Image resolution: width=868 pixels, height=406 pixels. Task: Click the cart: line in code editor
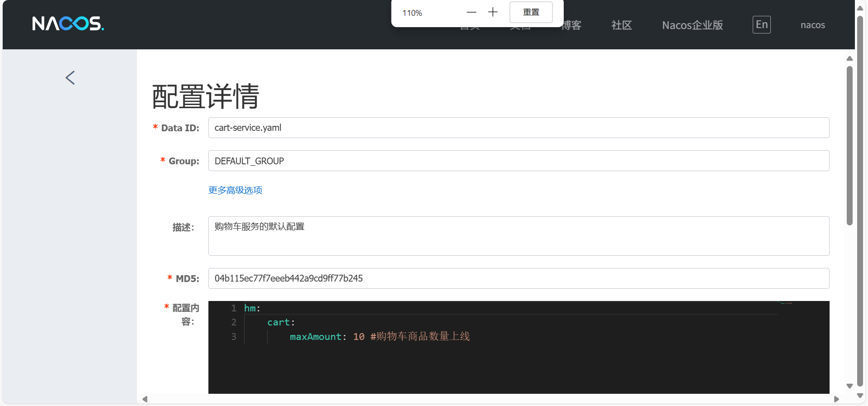[x=281, y=322]
